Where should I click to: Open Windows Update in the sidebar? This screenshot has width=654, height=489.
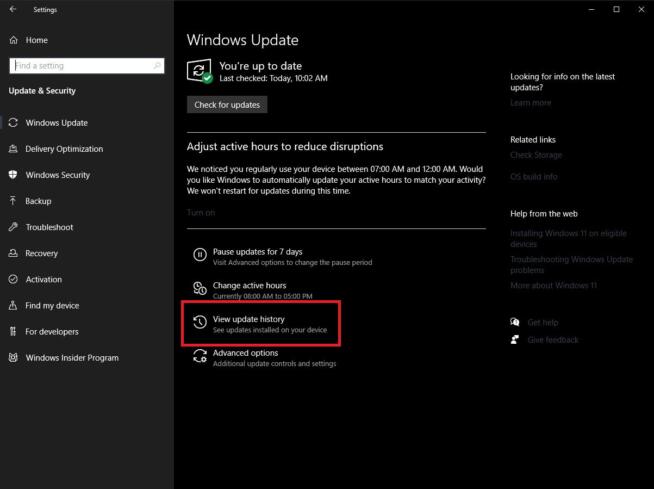click(57, 123)
